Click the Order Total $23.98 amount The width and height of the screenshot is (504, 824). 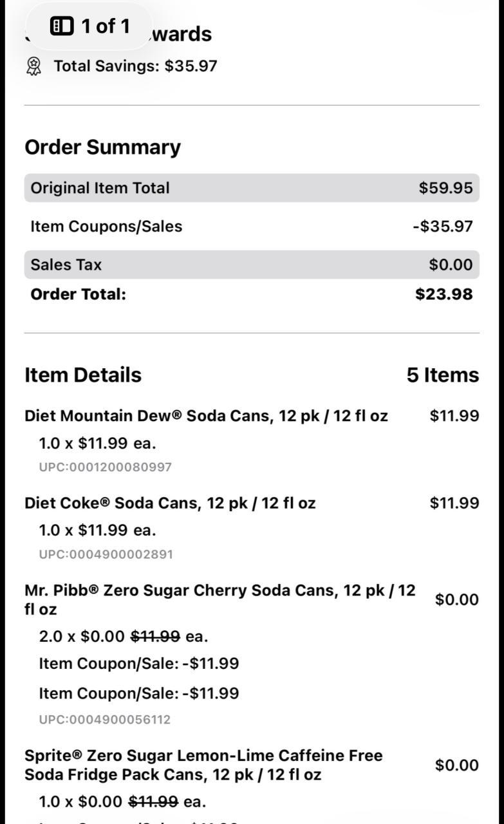pos(443,294)
